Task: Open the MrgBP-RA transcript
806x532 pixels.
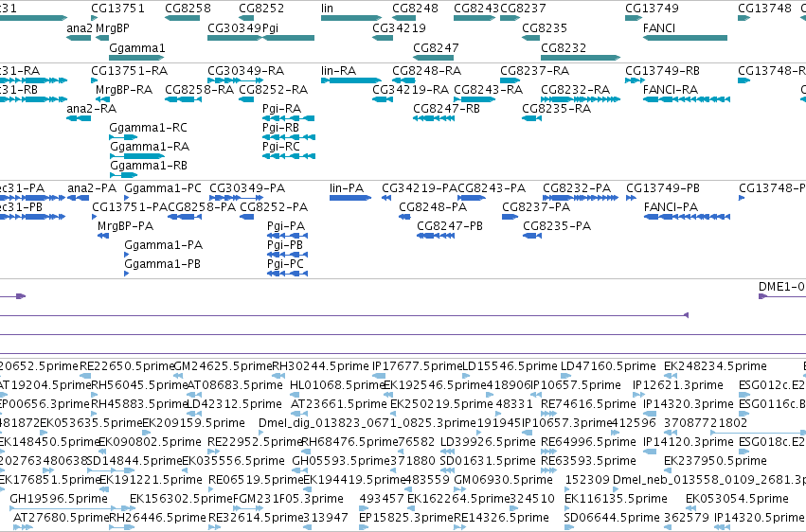Action: click(102, 99)
